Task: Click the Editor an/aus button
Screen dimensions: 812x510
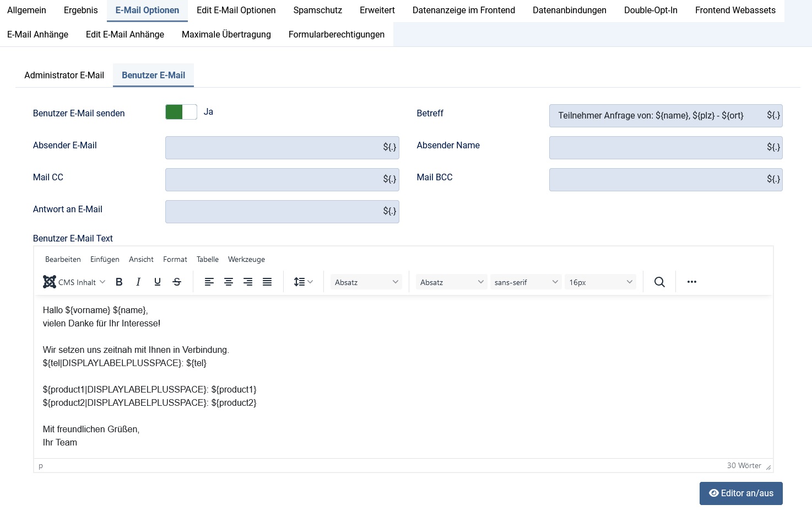Action: click(741, 493)
